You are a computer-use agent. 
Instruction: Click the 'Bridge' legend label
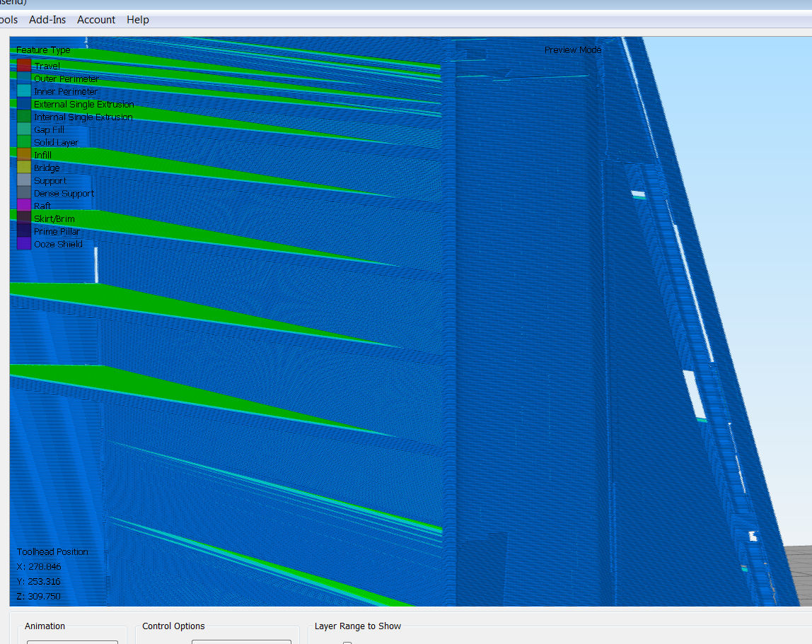[x=47, y=168]
